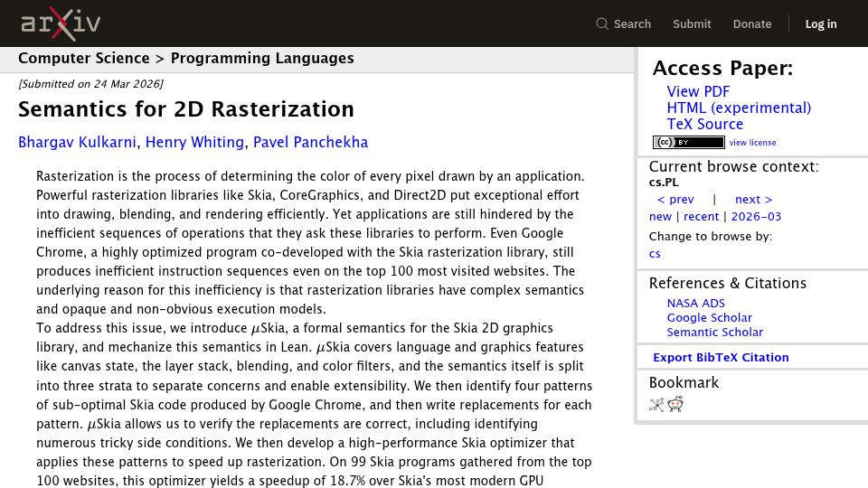868x488 pixels.
Task: Click the paper title Semantics for 2D Rasterization
Action: click(x=186, y=109)
